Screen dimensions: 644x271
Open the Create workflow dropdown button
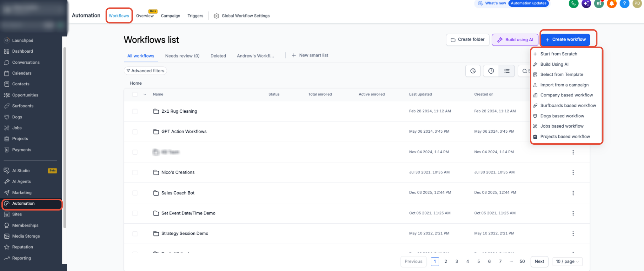(x=565, y=39)
